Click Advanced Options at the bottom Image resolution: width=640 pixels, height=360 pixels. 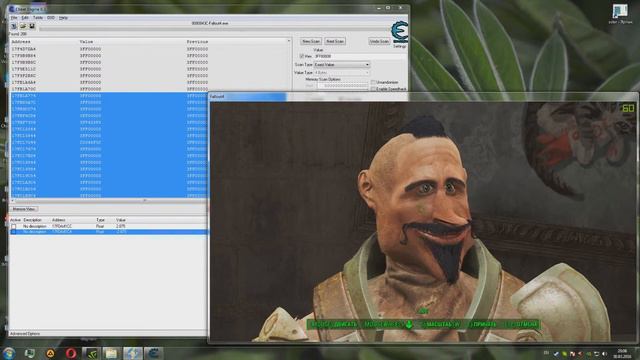coord(25,333)
